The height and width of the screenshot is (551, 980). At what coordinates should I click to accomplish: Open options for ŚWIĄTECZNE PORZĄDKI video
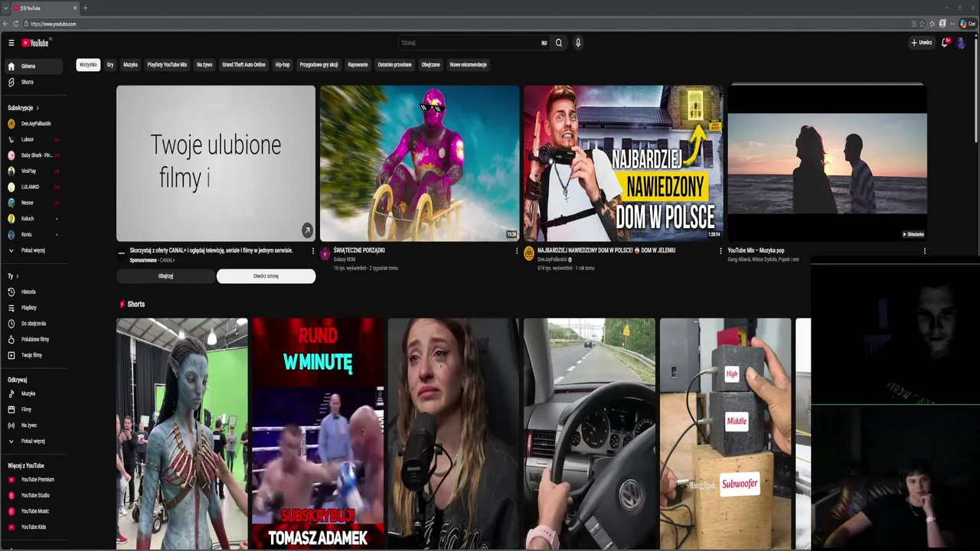(516, 250)
